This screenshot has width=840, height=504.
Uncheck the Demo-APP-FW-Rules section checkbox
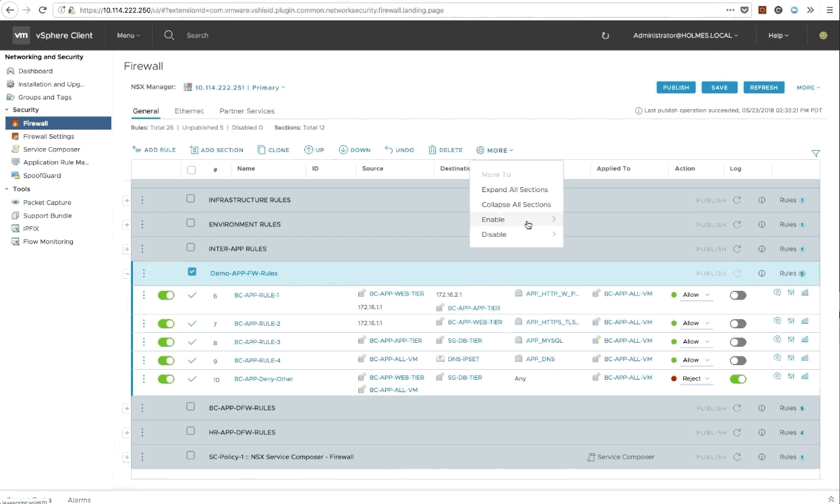(192, 272)
